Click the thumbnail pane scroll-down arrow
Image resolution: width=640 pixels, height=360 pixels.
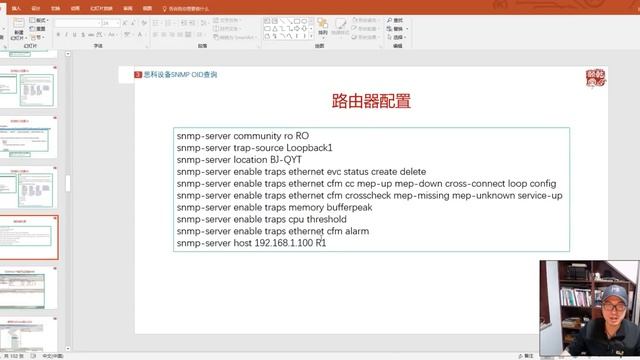tap(68, 349)
